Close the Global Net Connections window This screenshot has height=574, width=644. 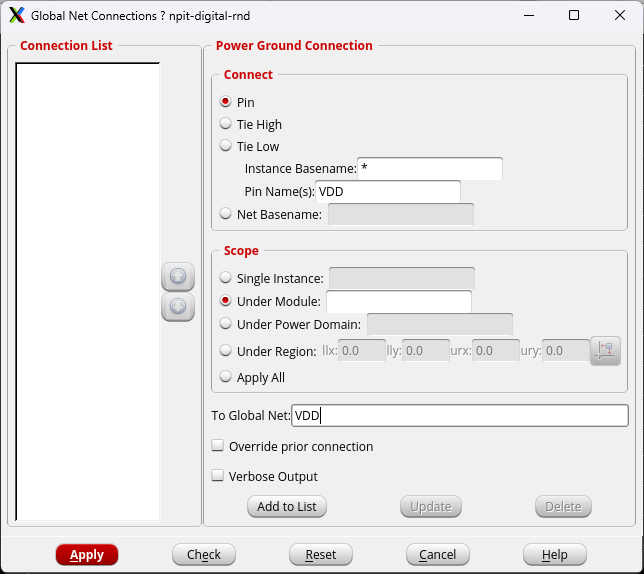620,16
